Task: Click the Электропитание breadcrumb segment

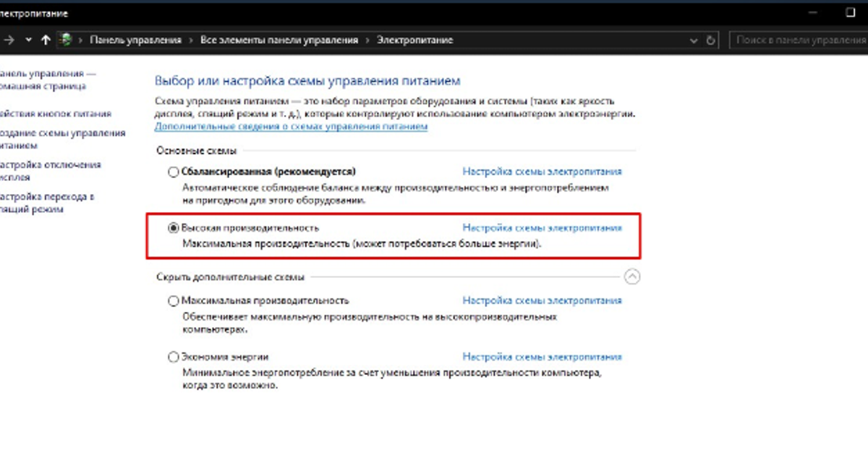Action: [x=414, y=41]
